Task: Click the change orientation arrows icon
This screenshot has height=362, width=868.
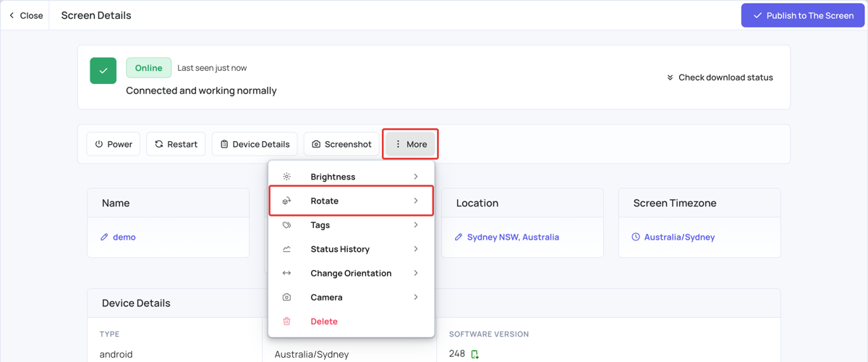Action: [286, 273]
